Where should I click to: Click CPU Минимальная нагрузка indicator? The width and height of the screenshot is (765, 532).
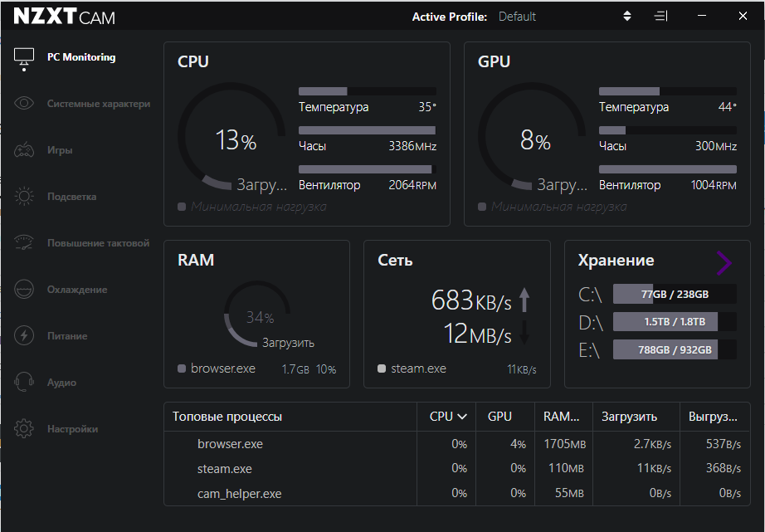[252, 207]
